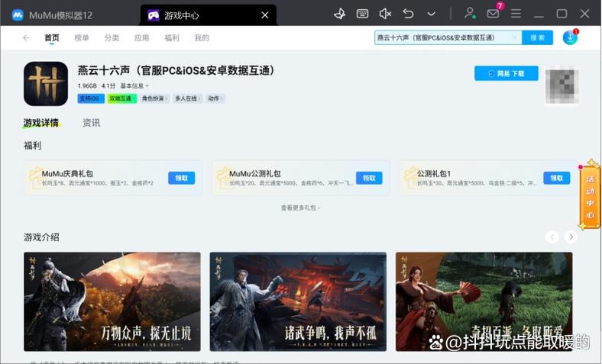This screenshot has width=602, height=364.
Task: Open the 诸武争鸣 我声不孤 screenshot
Action: tap(298, 301)
